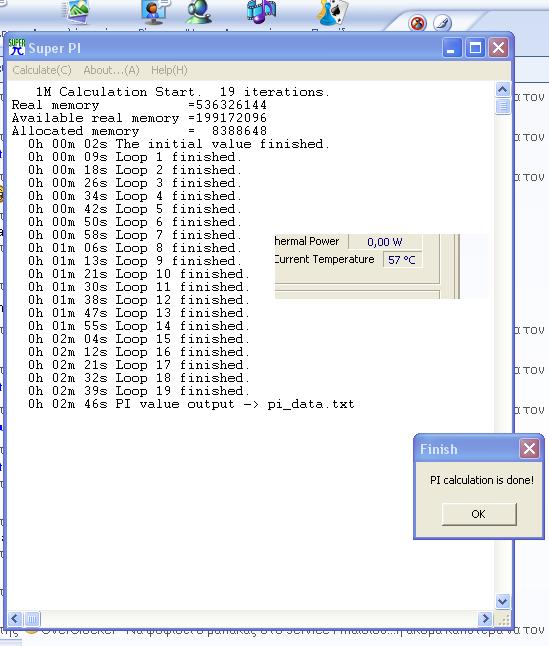This screenshot has height=646, width=549.
Task: Click the 'Loop 19 finished.' line
Action: 139,391
